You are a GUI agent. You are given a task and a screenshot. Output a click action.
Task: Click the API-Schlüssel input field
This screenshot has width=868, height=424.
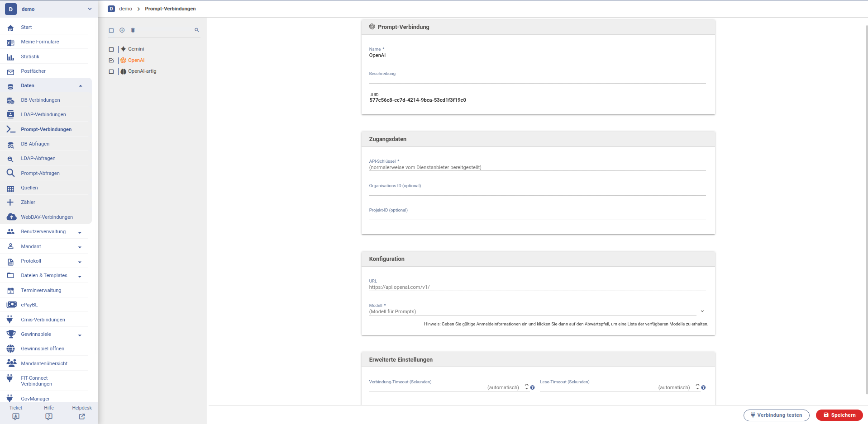[x=537, y=167]
